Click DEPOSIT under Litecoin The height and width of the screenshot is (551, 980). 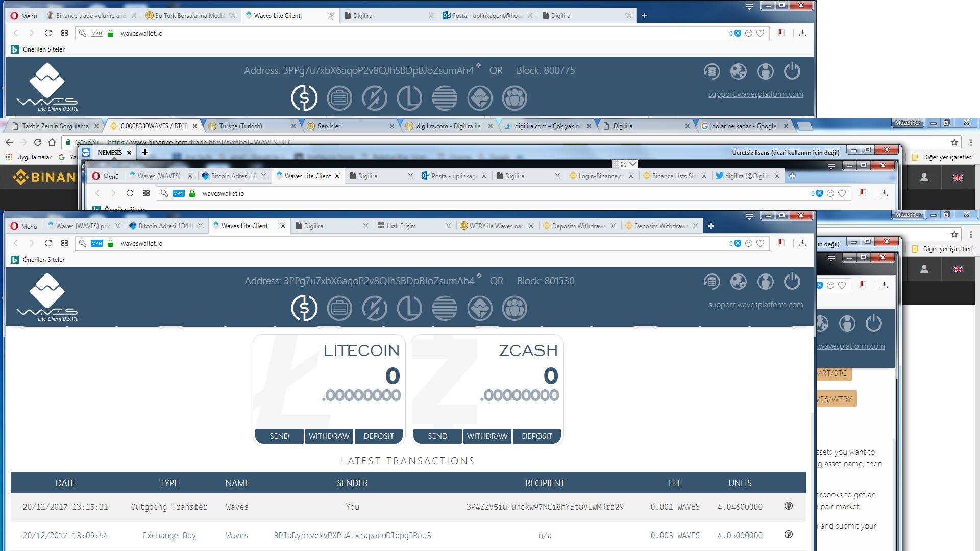click(379, 436)
